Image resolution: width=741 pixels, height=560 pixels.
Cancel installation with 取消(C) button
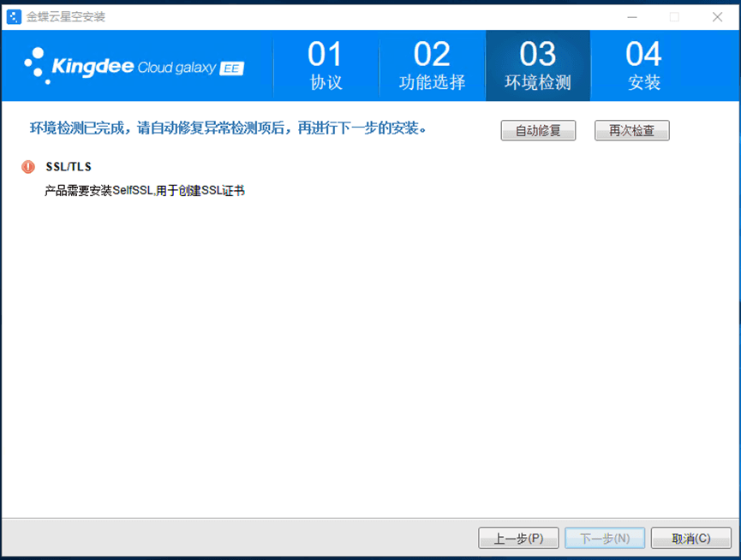(x=690, y=539)
